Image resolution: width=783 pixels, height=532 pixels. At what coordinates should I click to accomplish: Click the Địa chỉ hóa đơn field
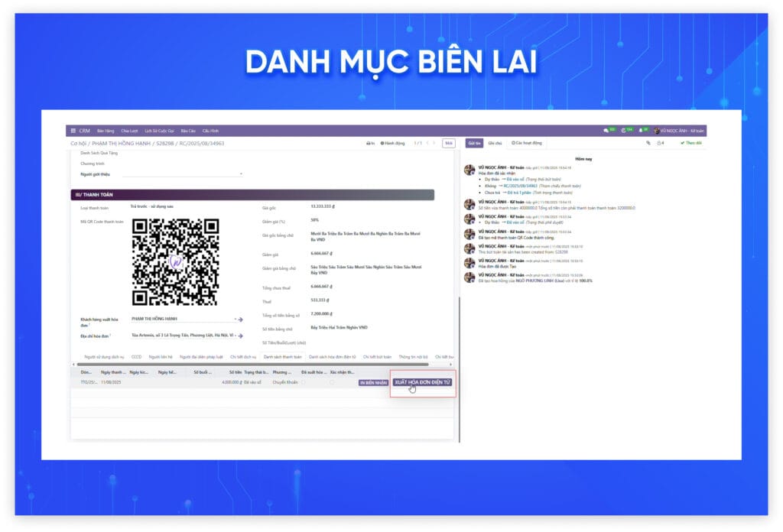click(182, 336)
